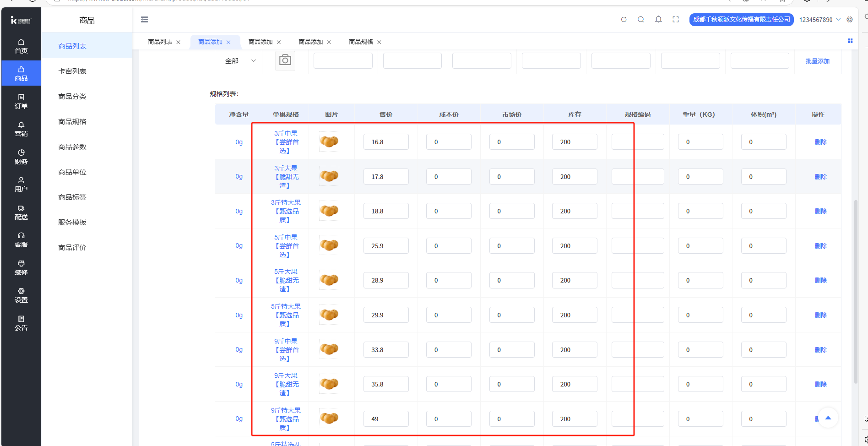Close the 商品规格 tab
The image size is (868, 446).
tap(379, 42)
